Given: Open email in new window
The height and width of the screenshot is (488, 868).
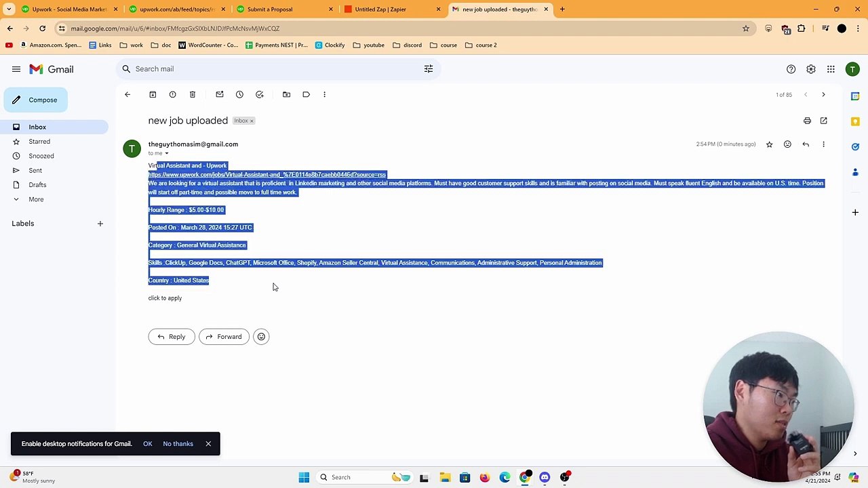Looking at the screenshot, I should [x=823, y=121].
